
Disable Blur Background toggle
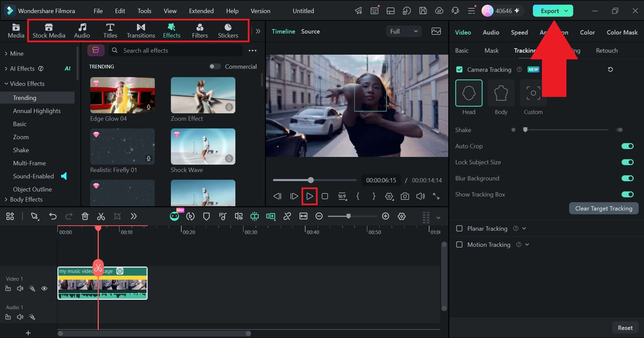627,178
